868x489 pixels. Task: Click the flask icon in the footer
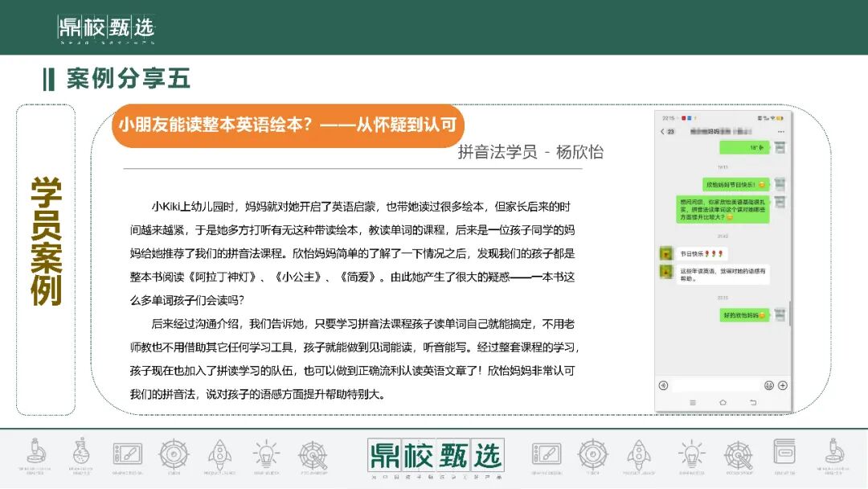click(81, 453)
